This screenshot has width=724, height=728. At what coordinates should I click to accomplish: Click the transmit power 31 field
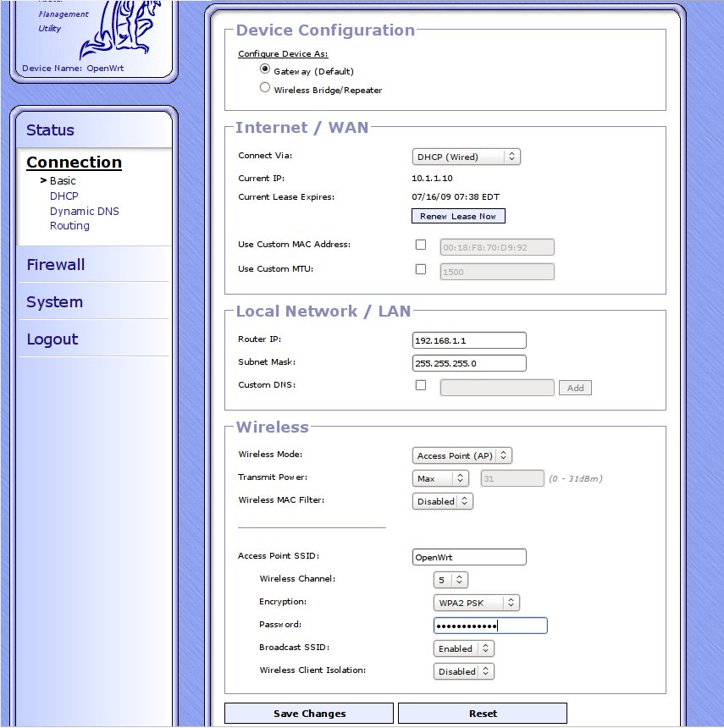click(x=512, y=478)
